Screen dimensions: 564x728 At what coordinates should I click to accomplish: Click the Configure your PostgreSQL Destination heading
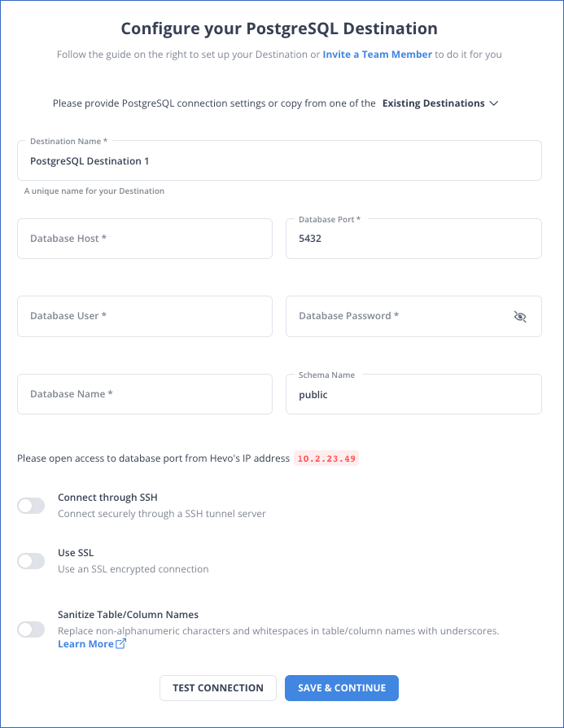pyautogui.click(x=279, y=29)
